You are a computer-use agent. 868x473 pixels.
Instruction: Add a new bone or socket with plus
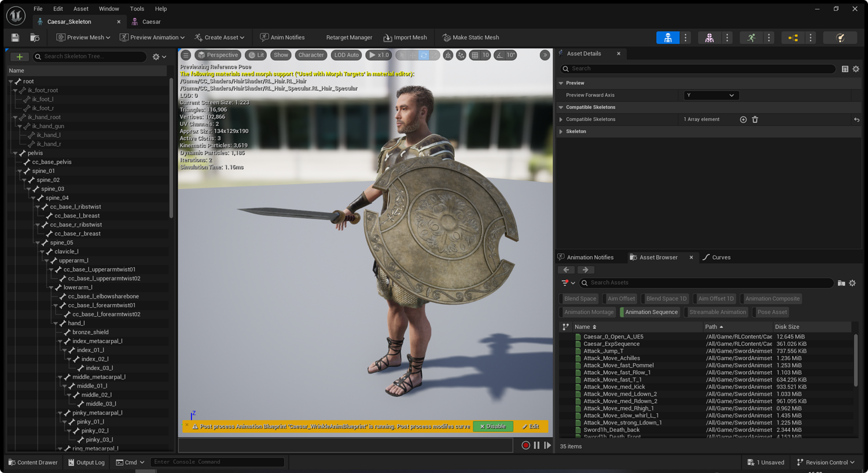coord(19,57)
